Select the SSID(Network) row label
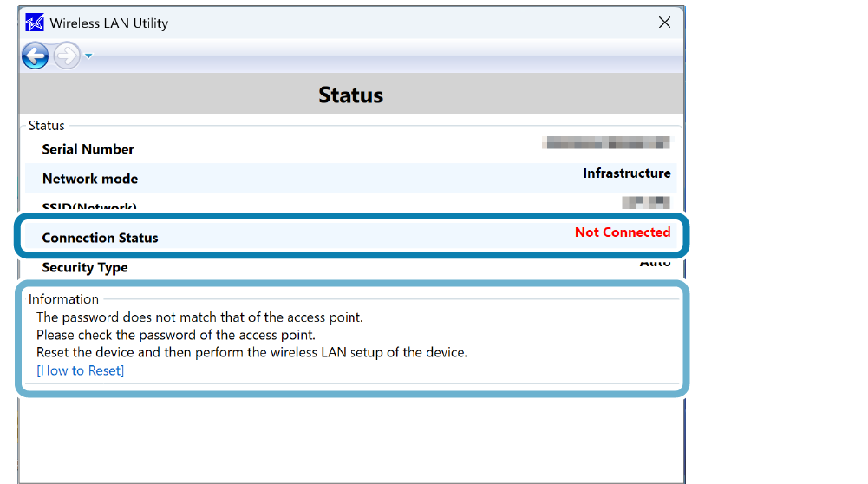Viewport: 868px width, 484px height. click(89, 206)
